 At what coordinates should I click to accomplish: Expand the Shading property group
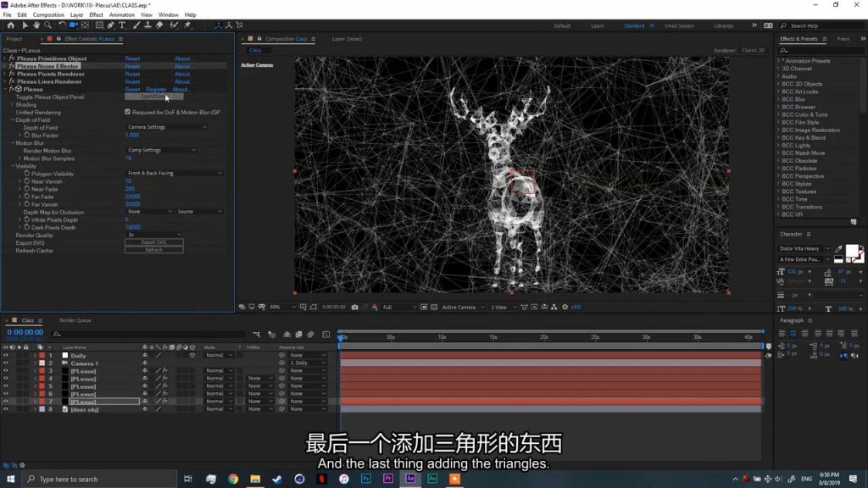point(12,104)
